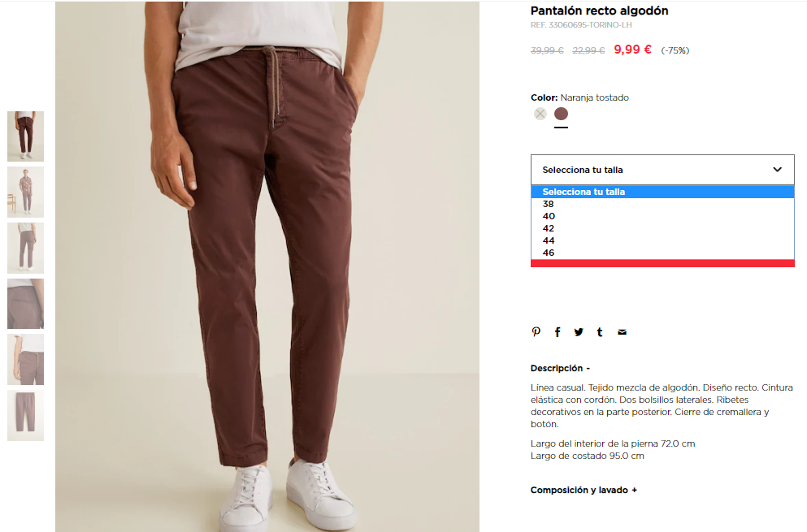This screenshot has height=532, width=807.
Task: Open the Selecciona tu talla dropdown
Action: pos(662,170)
